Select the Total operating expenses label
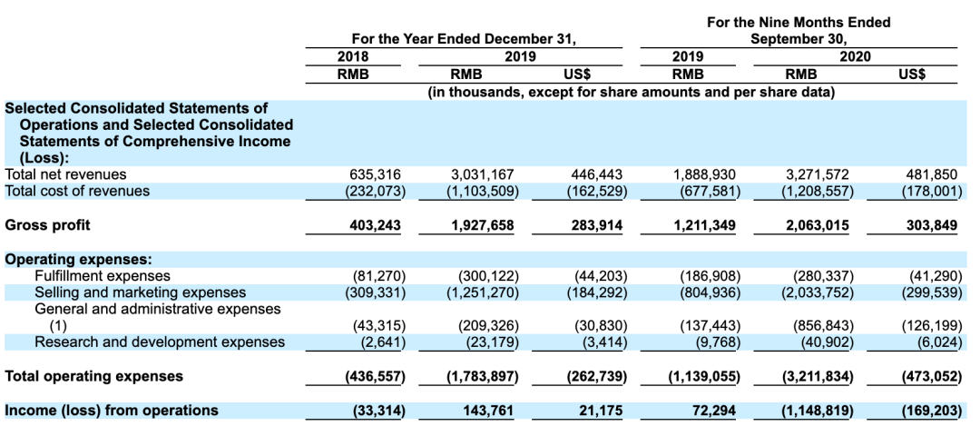The width and height of the screenshot is (980, 446). pyautogui.click(x=93, y=376)
